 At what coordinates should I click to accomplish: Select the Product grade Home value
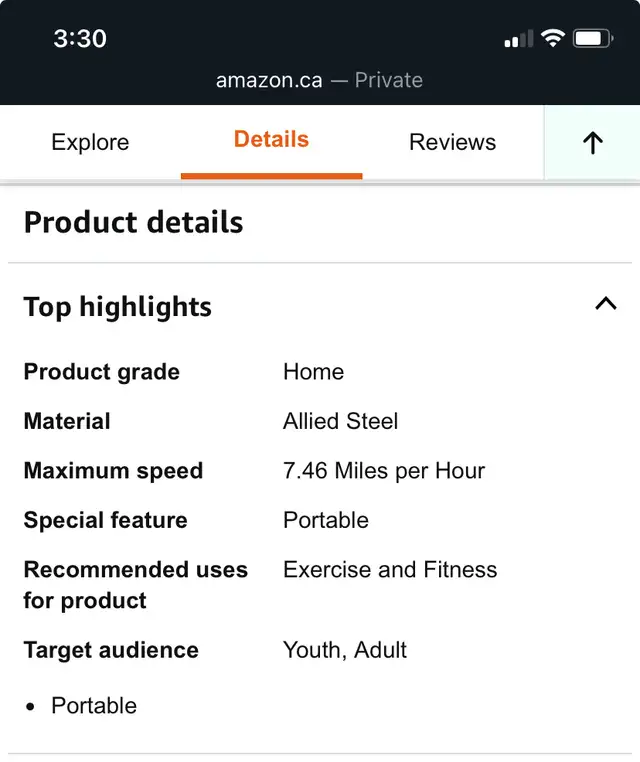(313, 372)
